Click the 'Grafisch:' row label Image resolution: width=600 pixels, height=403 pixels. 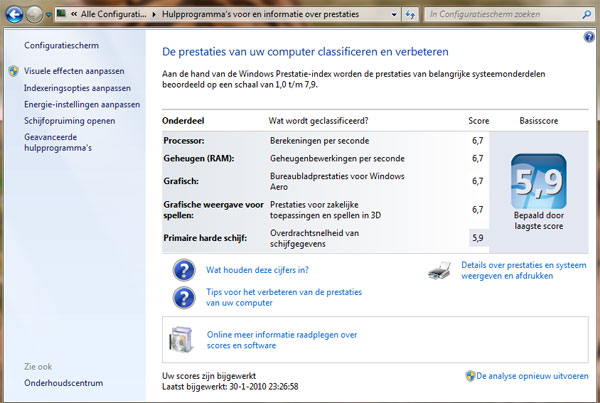[x=181, y=181]
